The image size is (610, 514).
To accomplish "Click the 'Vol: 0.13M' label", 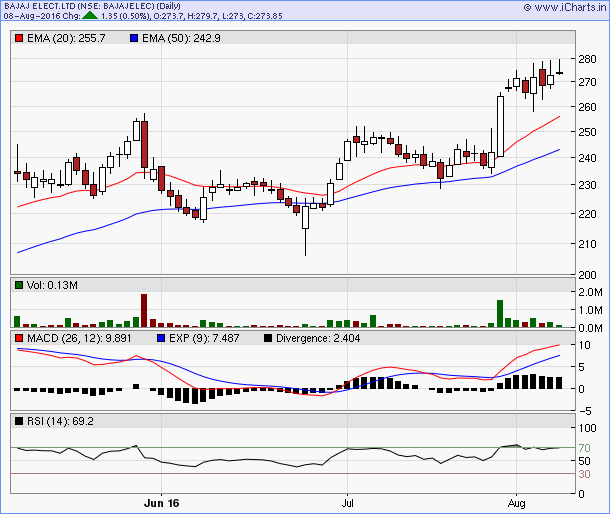I will tap(52, 285).
